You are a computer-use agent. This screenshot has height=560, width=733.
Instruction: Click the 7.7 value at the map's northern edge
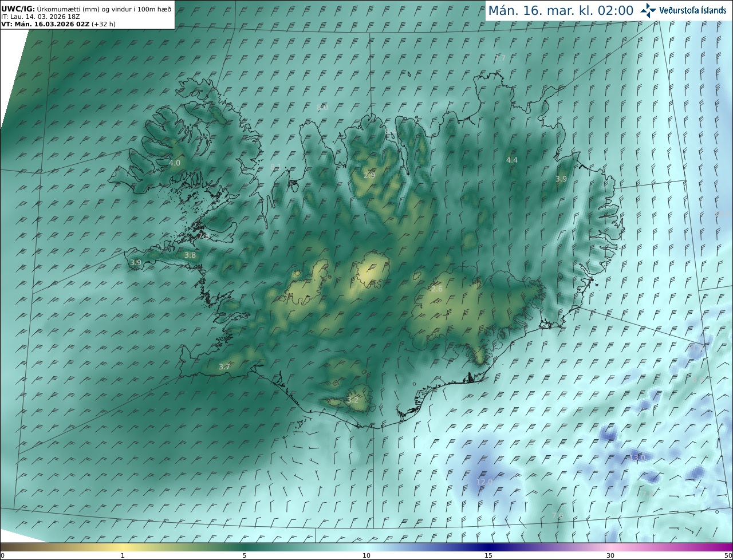(500, 58)
